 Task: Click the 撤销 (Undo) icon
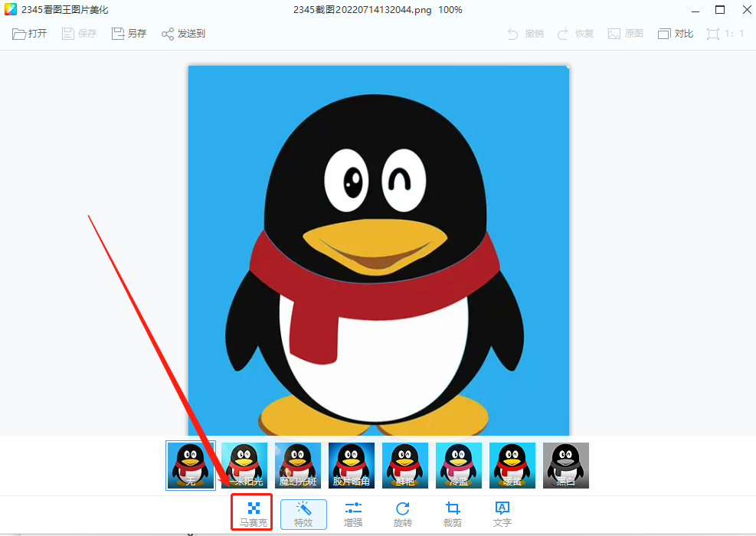coord(525,34)
